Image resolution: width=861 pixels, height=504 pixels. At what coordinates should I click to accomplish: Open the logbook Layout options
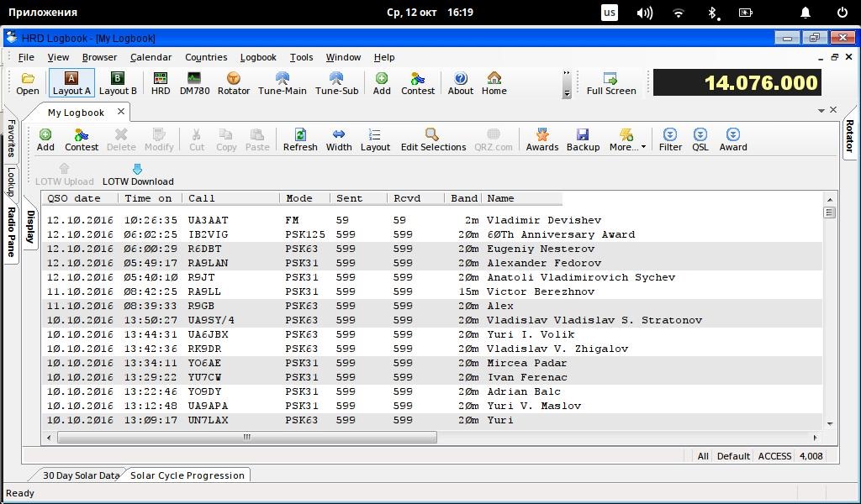click(375, 139)
